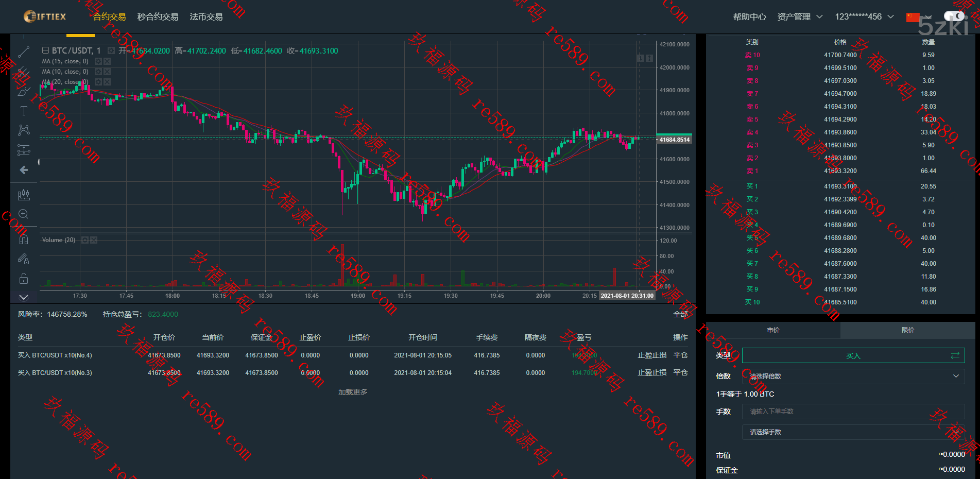Image resolution: width=980 pixels, height=479 pixels.
Task: Choose the XABCD pattern drawing tool
Action: pos(24,130)
